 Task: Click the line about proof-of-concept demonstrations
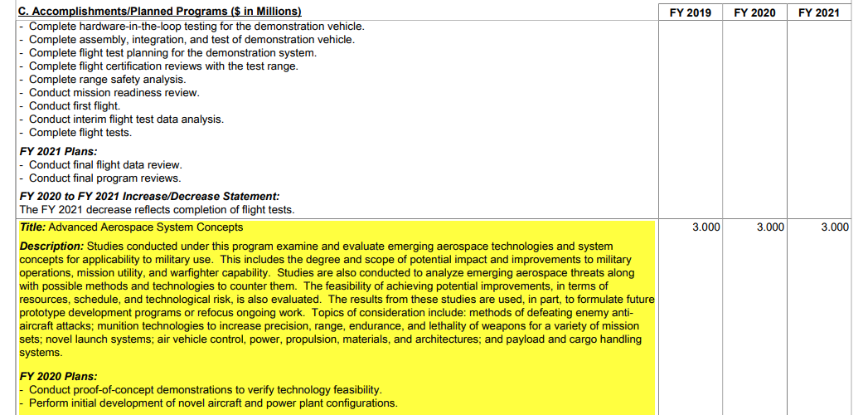[206, 389]
